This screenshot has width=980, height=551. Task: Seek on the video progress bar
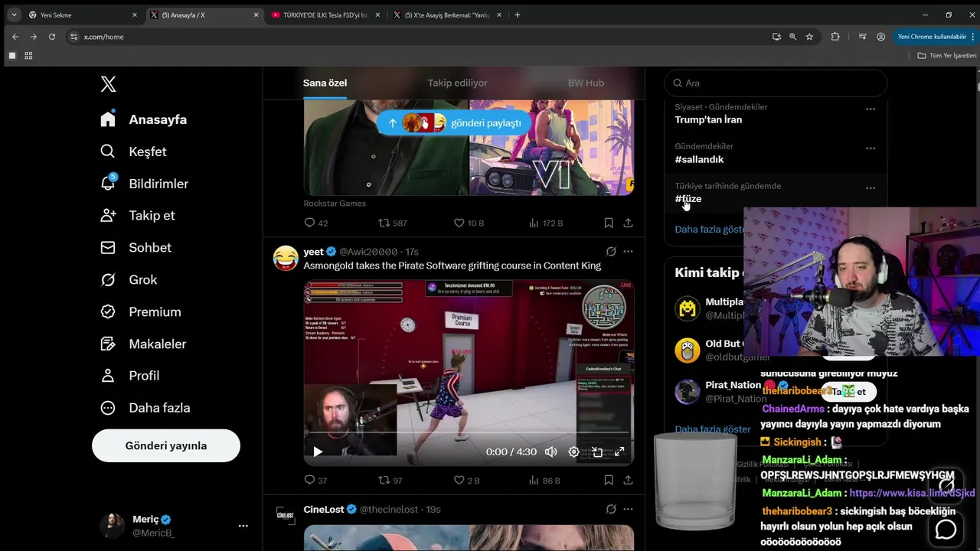pos(469,433)
